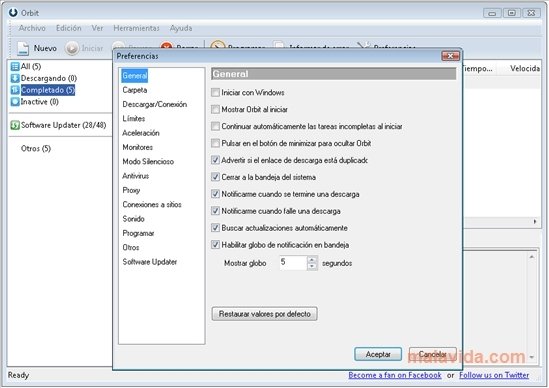The height and width of the screenshot is (388, 549).
Task: Uncheck Notificarme cuando se termine una descarga
Action: [215, 194]
